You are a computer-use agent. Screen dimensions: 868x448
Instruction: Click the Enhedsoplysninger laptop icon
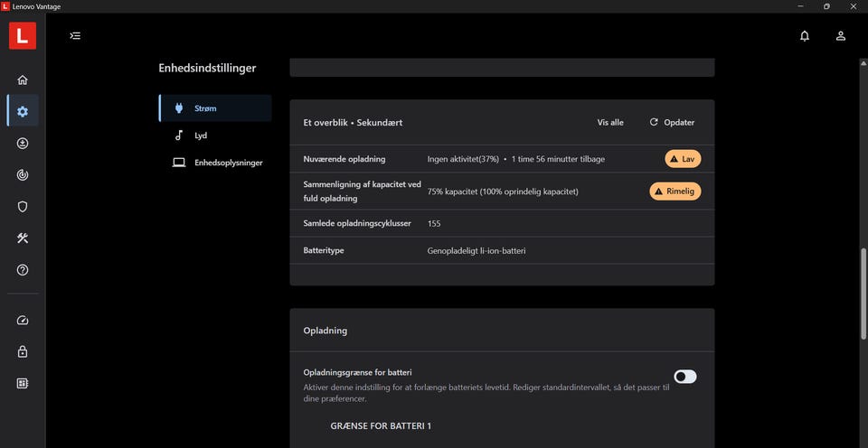click(179, 163)
